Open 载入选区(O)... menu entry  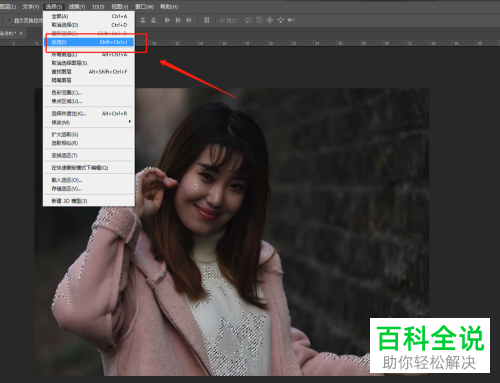pyautogui.click(x=89, y=180)
